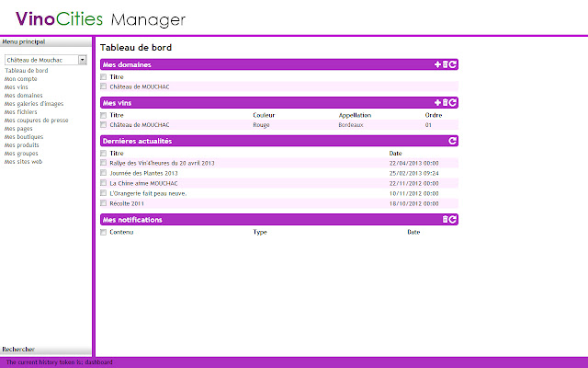Delete selected wines in Mes vins
Screen dimensions: 588x368
tap(445, 102)
